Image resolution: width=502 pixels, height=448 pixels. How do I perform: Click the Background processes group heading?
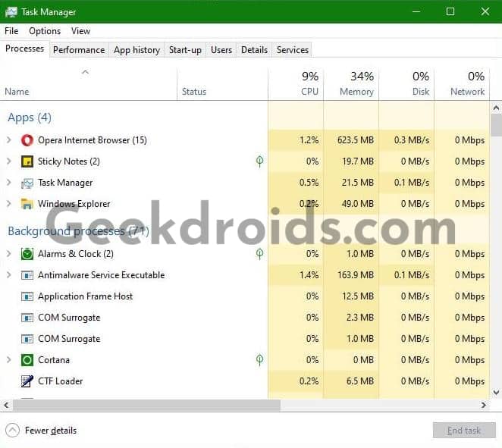78,231
